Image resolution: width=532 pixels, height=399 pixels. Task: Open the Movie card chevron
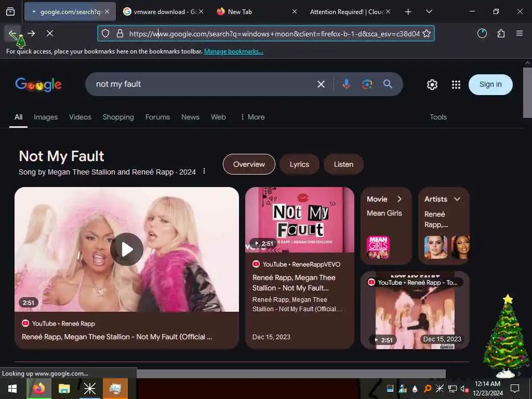coord(400,199)
